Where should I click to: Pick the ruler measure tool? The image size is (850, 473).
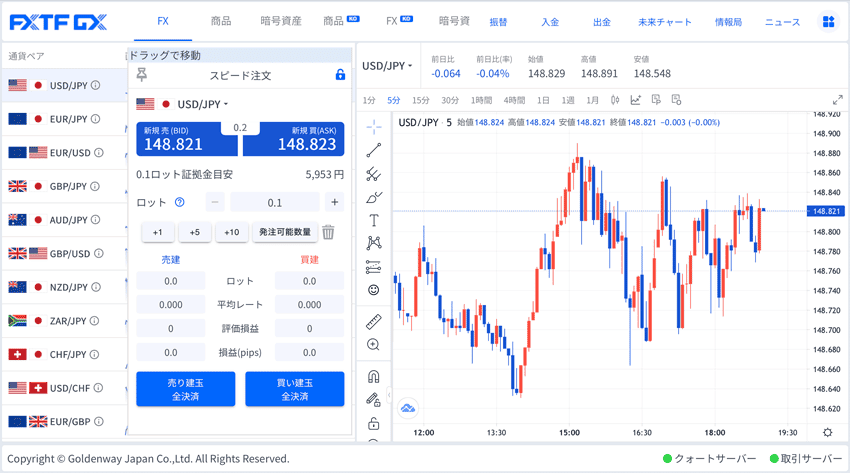(x=374, y=321)
